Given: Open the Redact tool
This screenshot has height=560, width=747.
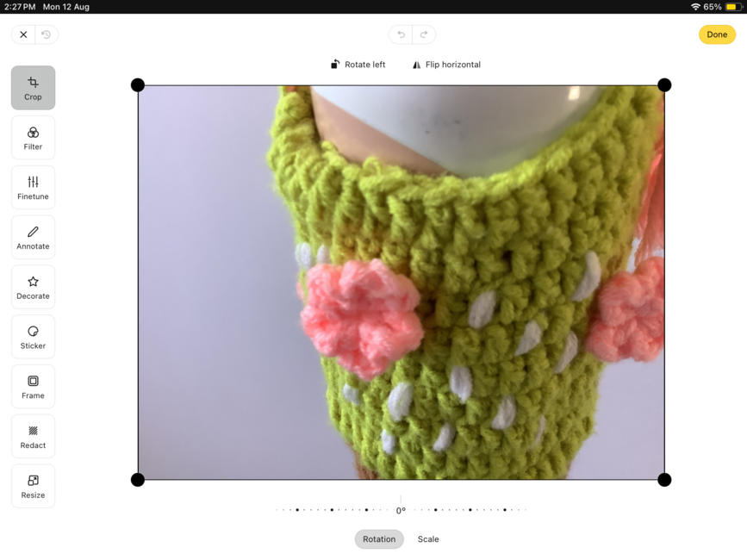Looking at the screenshot, I should [x=33, y=437].
